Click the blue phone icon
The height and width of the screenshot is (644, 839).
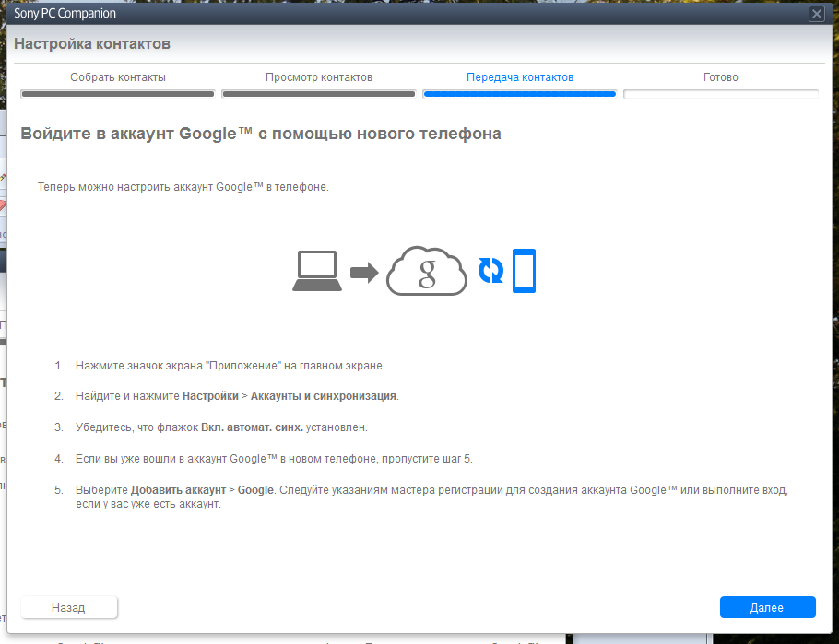tap(524, 271)
